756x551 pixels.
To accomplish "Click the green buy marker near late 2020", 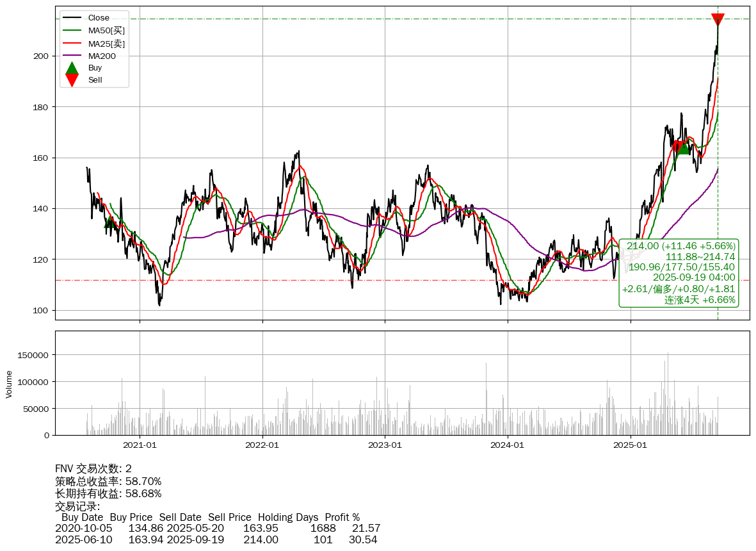I will click(x=109, y=222).
